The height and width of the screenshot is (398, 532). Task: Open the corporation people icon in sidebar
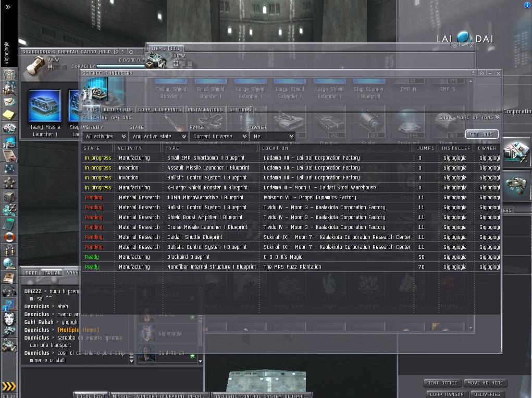(x=9, y=250)
